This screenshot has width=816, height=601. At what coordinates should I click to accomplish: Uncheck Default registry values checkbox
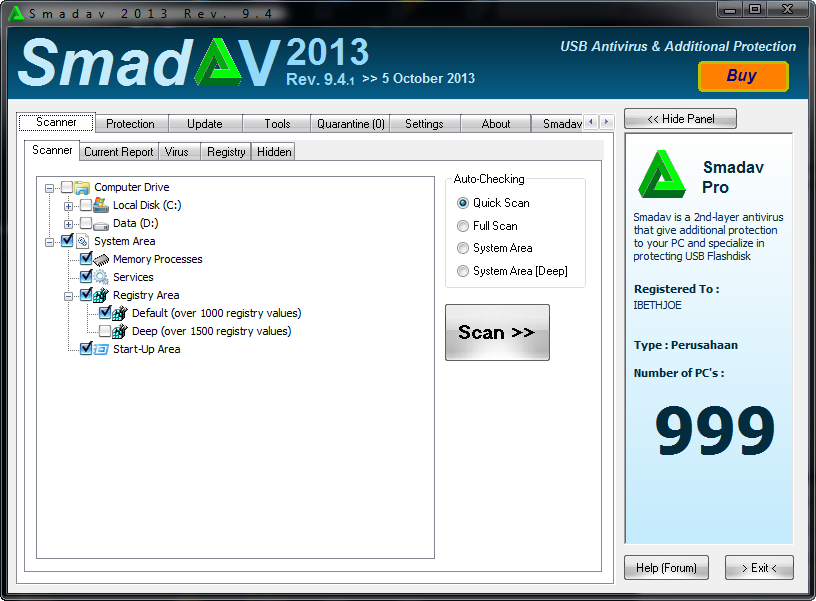click(x=105, y=313)
